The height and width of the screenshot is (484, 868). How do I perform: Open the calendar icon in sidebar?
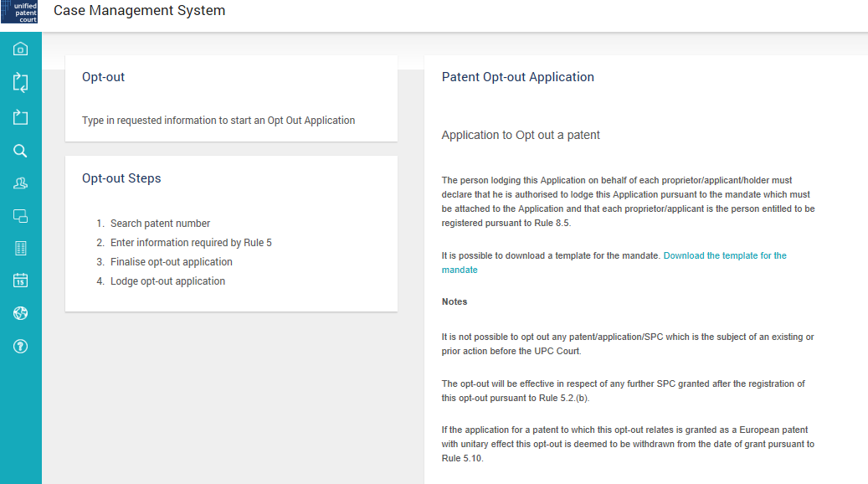coord(21,281)
